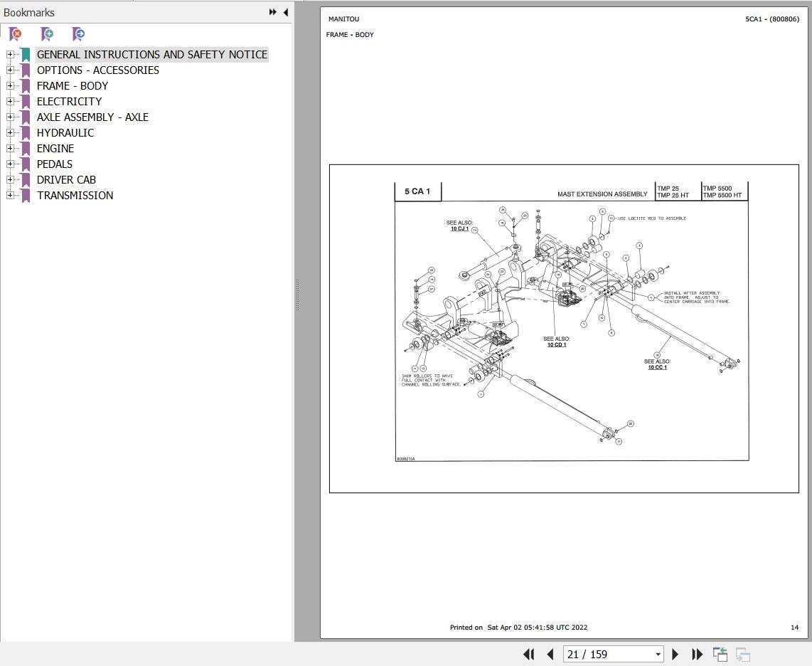Click the expand current bookmark double-arrow icon
This screenshot has width=812, height=666.
tap(272, 11)
